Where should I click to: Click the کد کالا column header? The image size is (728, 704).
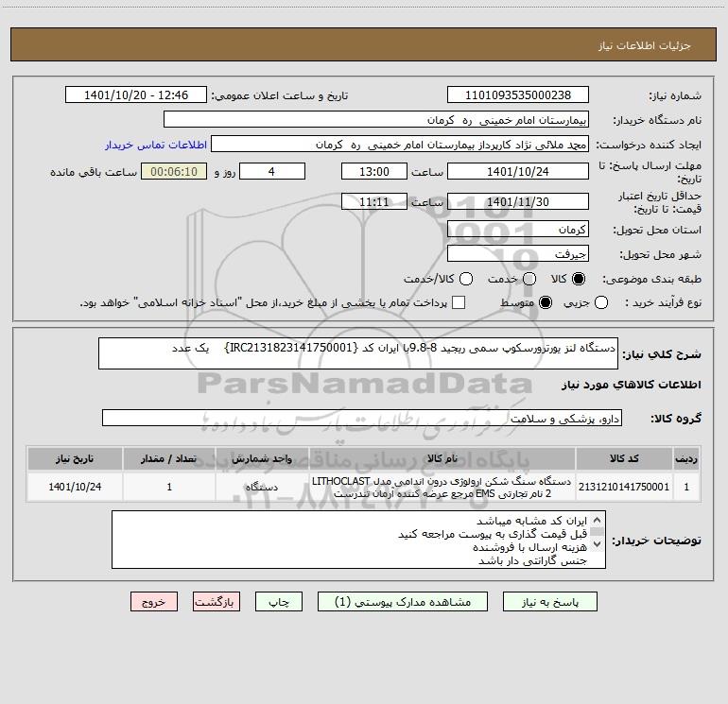click(624, 458)
